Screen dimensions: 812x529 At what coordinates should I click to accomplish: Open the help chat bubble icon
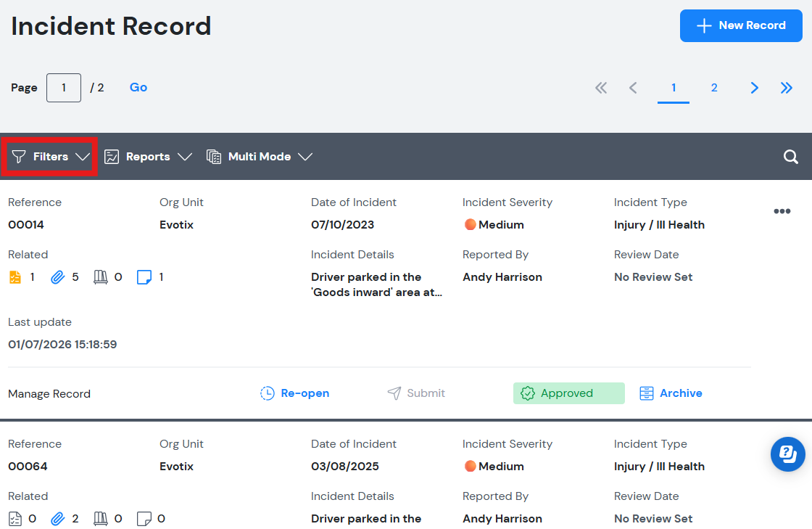787,454
